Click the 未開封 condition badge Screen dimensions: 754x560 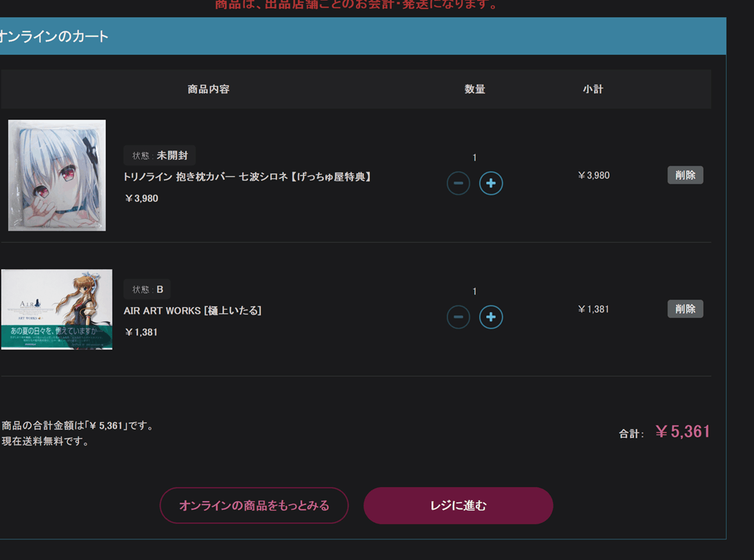click(160, 156)
